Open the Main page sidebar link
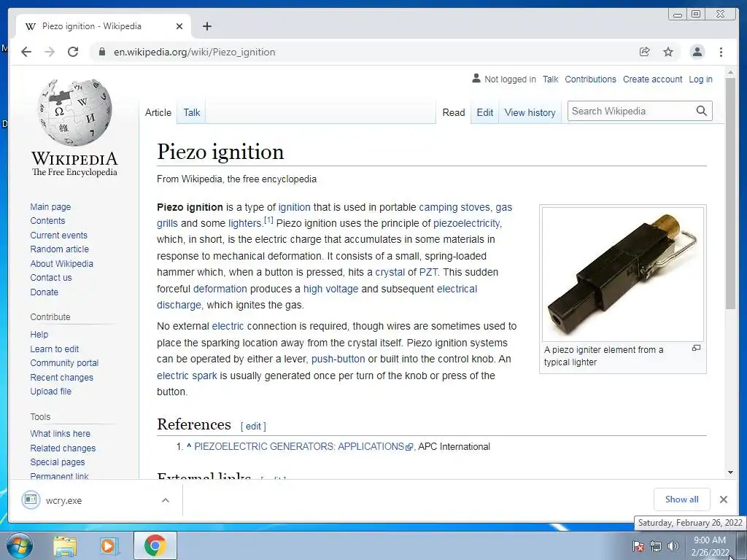 [50, 206]
